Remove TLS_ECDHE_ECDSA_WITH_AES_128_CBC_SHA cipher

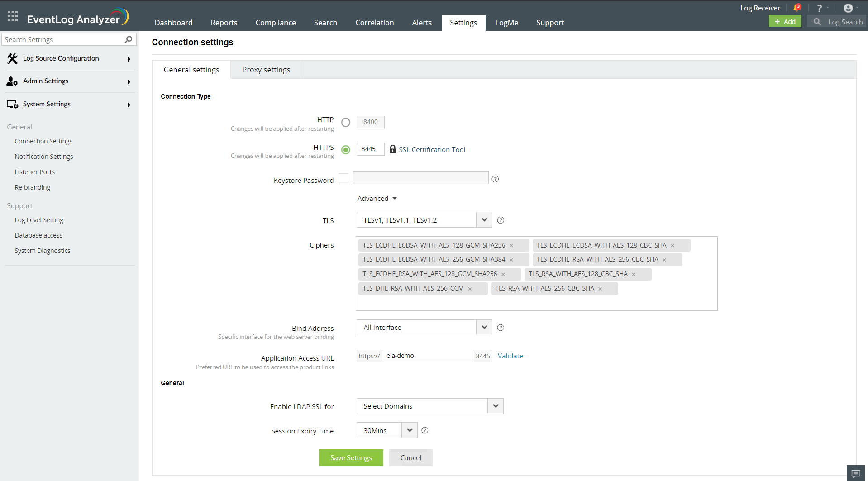(672, 246)
